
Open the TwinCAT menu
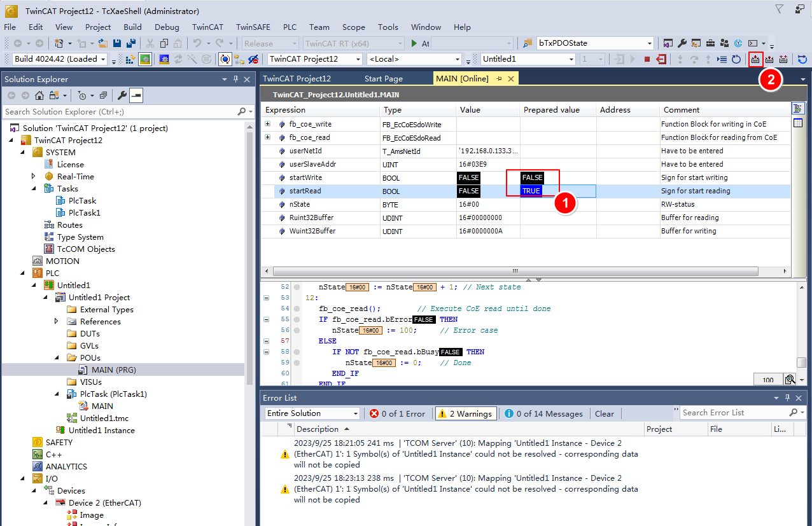[x=207, y=27]
